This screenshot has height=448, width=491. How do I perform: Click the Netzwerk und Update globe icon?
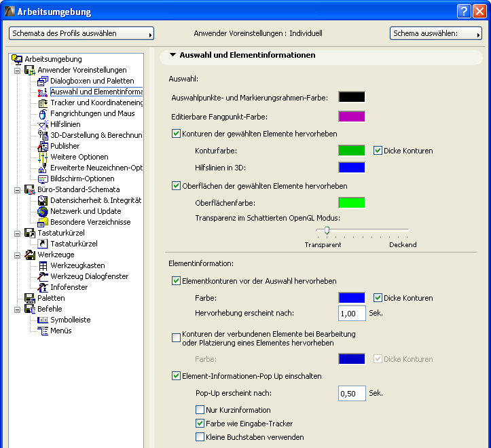coord(43,211)
